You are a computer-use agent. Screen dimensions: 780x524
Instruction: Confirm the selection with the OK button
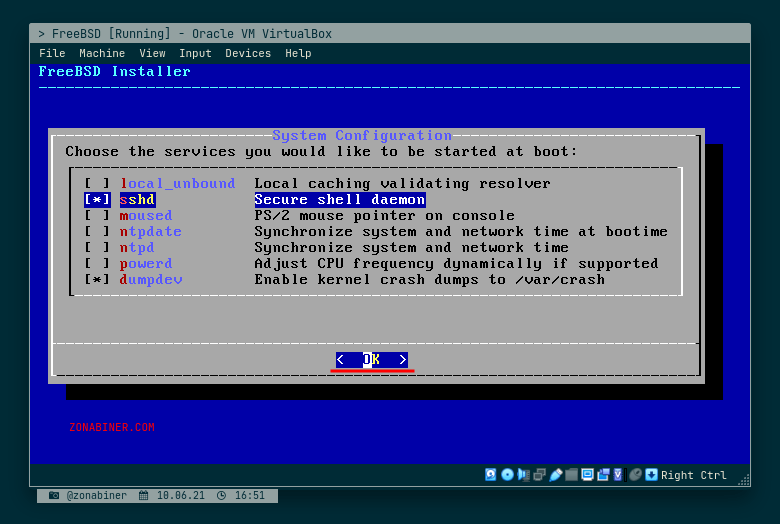(372, 359)
